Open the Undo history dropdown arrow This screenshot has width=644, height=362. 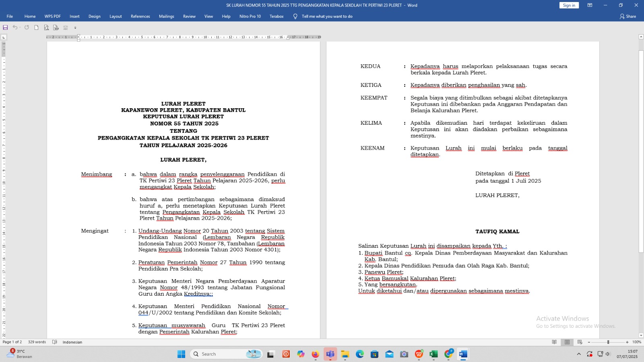pos(19,27)
